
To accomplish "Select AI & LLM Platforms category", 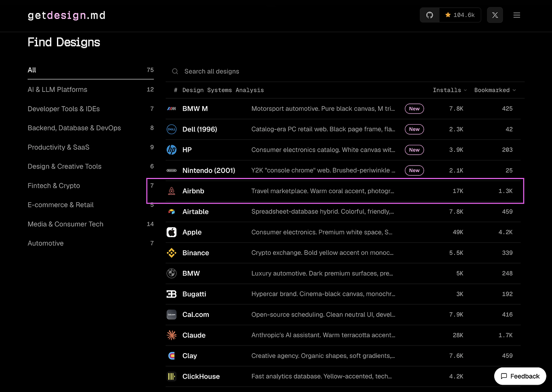I will click(x=91, y=89).
